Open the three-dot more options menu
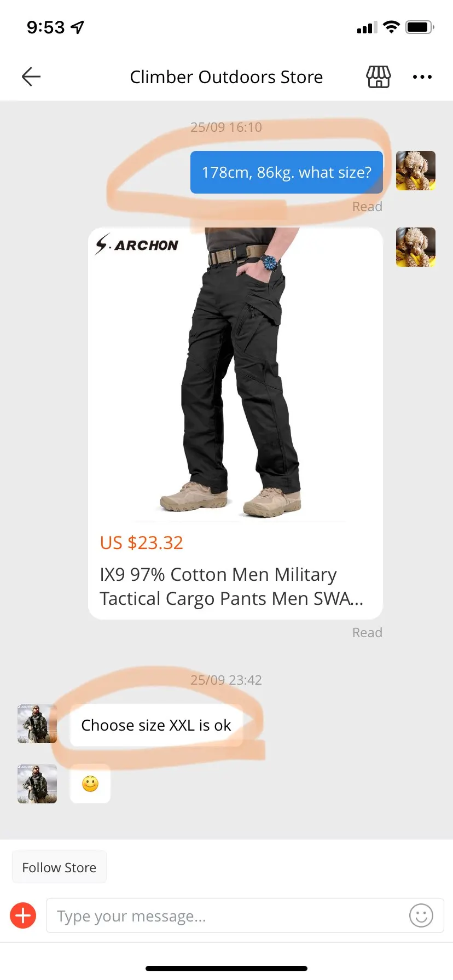 [422, 77]
